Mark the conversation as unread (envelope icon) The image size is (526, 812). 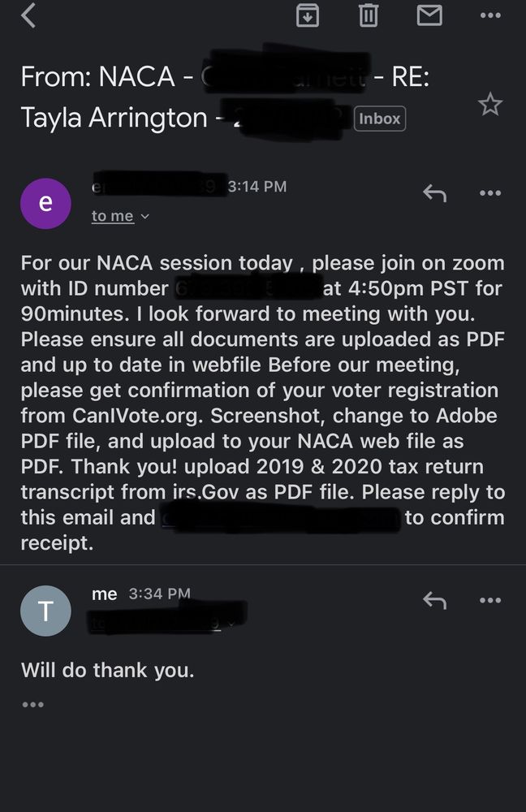pyautogui.click(x=429, y=15)
